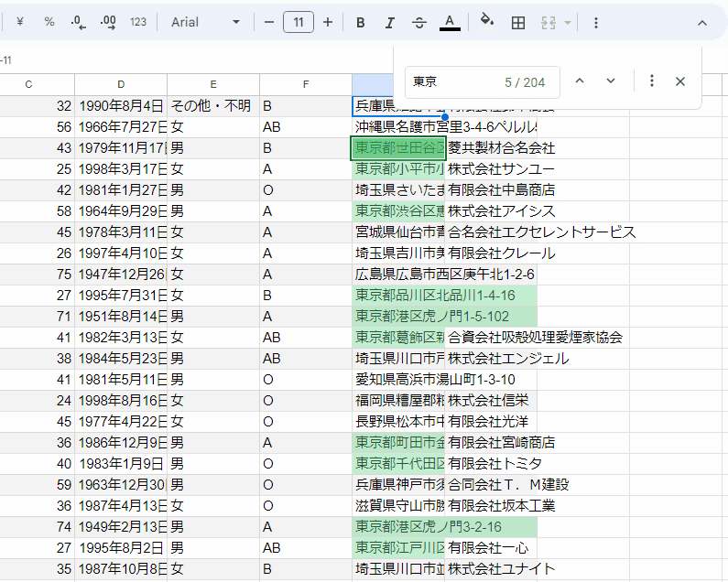The width and height of the screenshot is (728, 582).
Task: Go to previous search result
Action: tap(580, 81)
